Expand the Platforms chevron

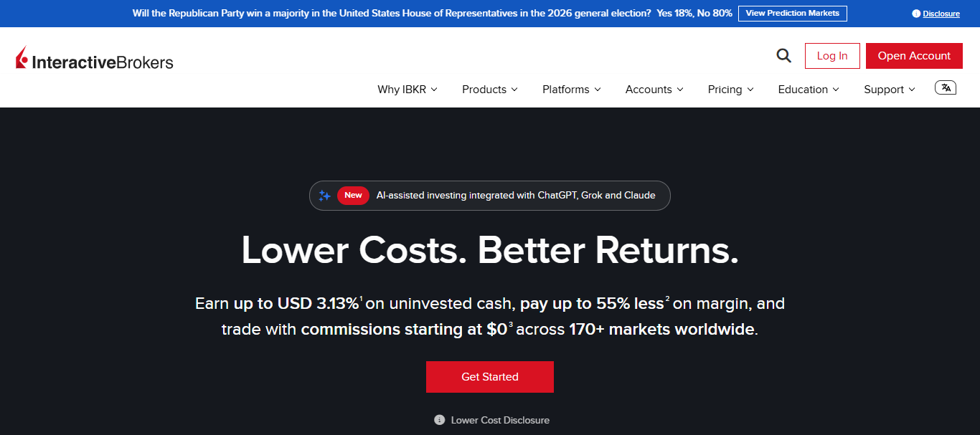click(x=598, y=90)
